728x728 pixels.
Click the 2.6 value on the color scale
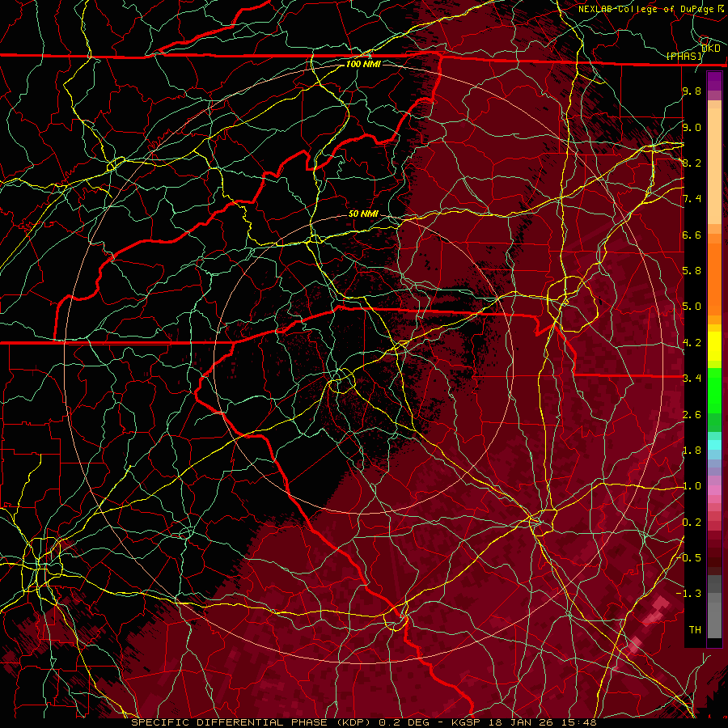(692, 415)
